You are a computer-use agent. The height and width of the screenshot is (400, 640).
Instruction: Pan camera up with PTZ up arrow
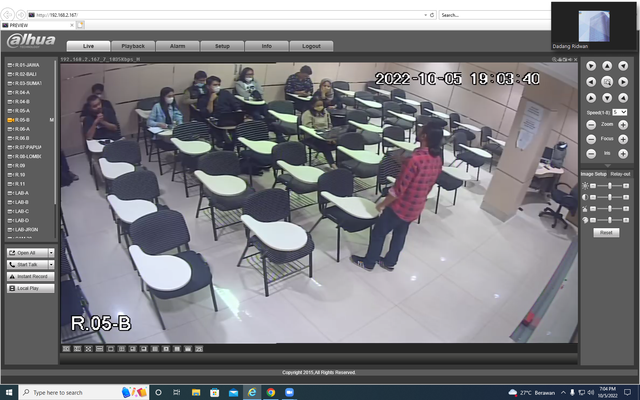tap(607, 66)
